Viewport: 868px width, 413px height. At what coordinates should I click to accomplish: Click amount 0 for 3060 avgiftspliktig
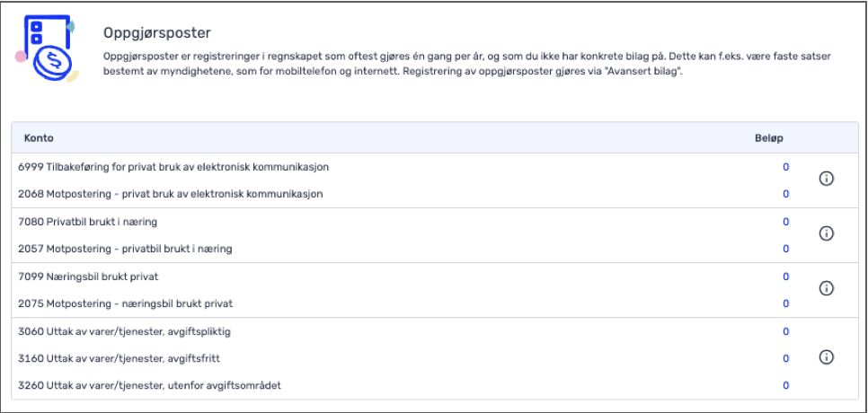(x=785, y=331)
